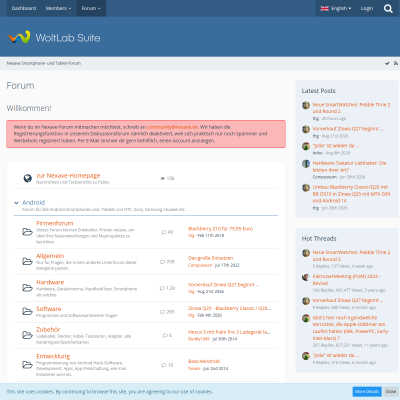Click the Login link
Image resolution: width=400 pixels, height=400 pixels.
point(367,8)
